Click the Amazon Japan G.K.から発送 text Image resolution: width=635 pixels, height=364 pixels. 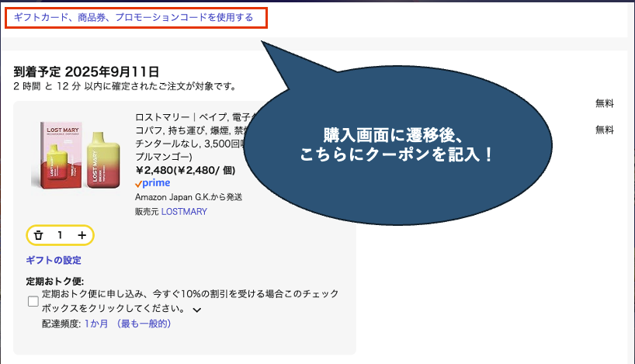pyautogui.click(x=189, y=197)
